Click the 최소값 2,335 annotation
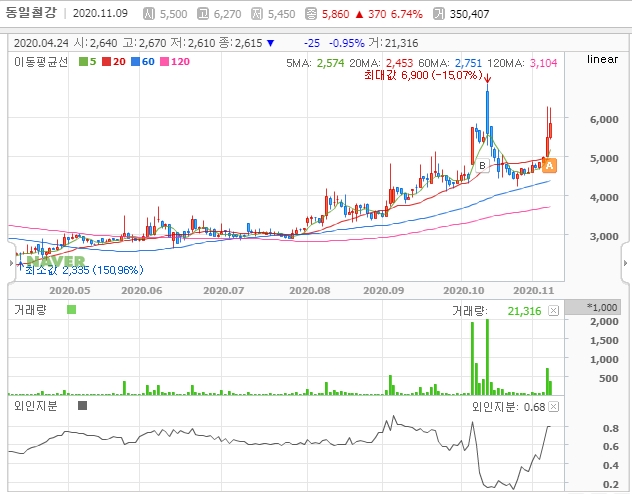Image resolution: width=632 pixels, height=494 pixels. coord(84,270)
